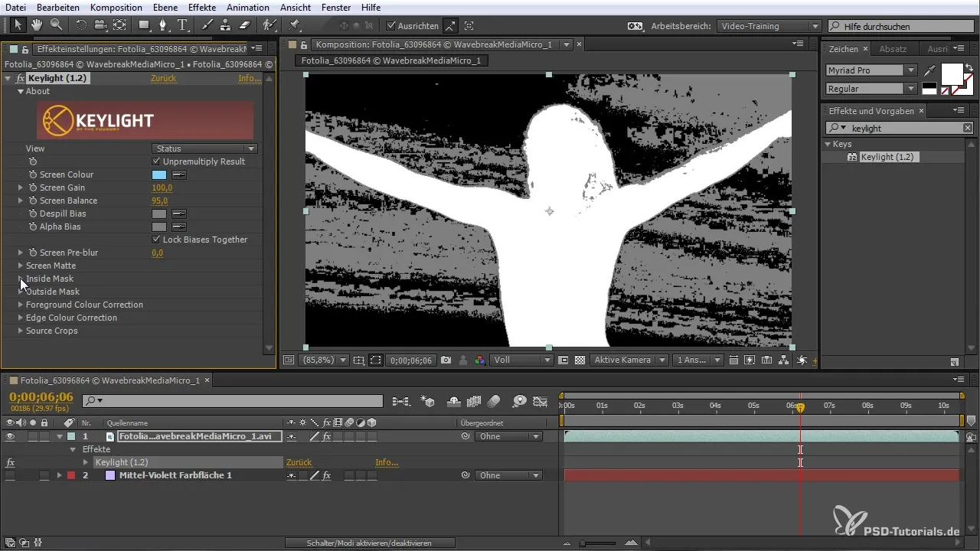Click the Hilfe durchsuchen search field
Viewport: 980px width, 551px height.
pyautogui.click(x=903, y=26)
